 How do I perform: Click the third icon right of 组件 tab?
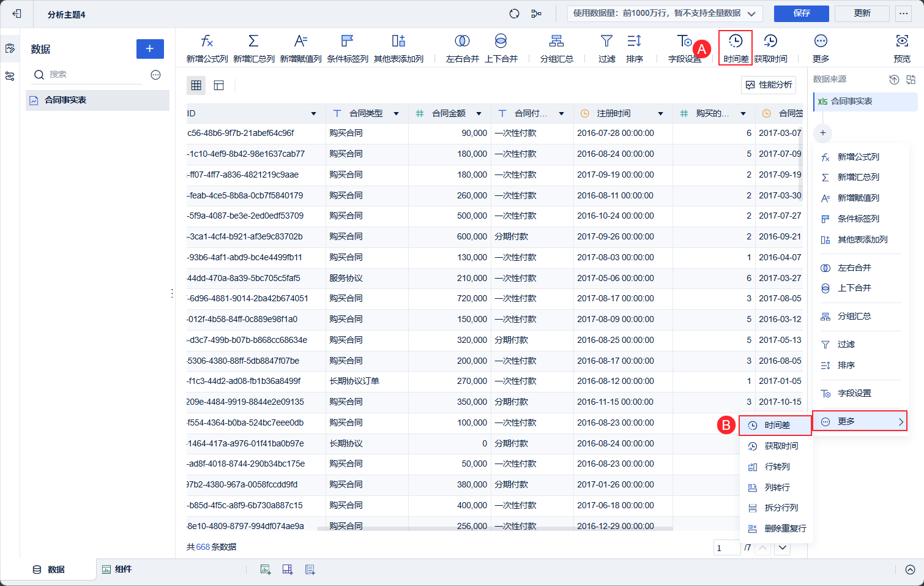(310, 569)
